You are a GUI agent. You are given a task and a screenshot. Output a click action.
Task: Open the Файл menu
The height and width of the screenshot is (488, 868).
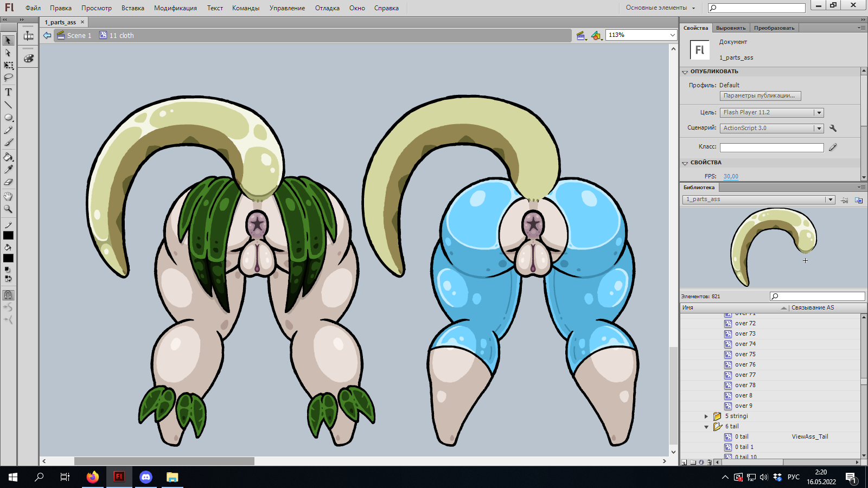[x=33, y=8]
